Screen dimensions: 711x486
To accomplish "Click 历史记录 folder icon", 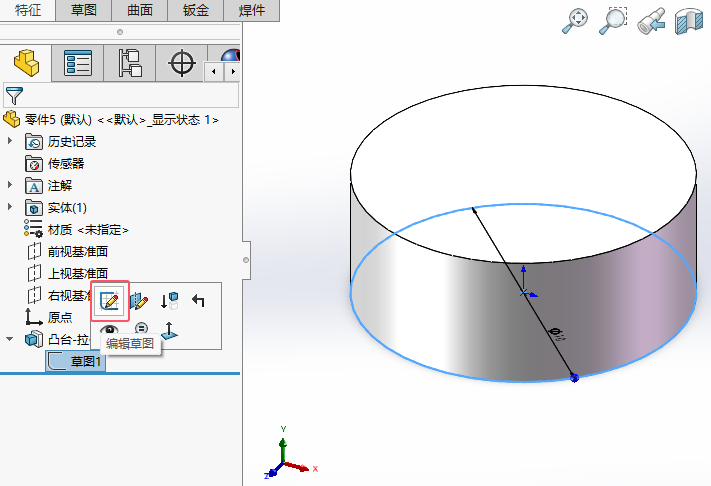I will [34, 142].
